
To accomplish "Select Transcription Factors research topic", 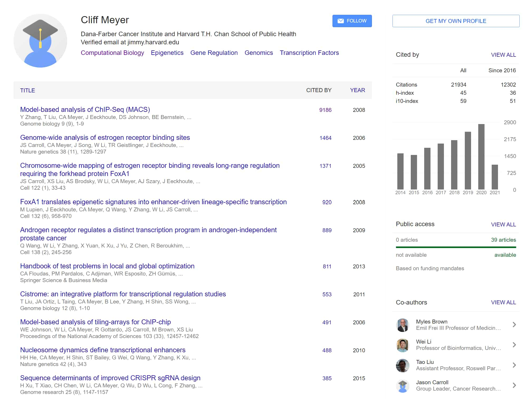I will [x=309, y=53].
